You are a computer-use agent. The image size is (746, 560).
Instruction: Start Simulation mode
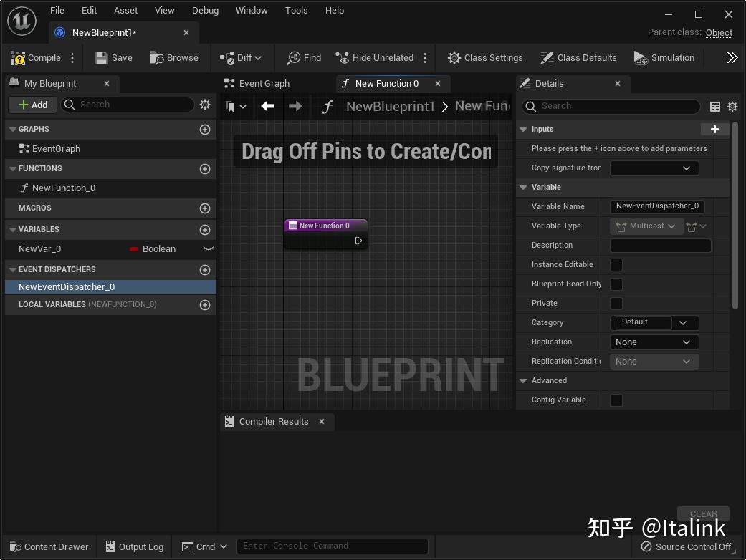coord(664,57)
